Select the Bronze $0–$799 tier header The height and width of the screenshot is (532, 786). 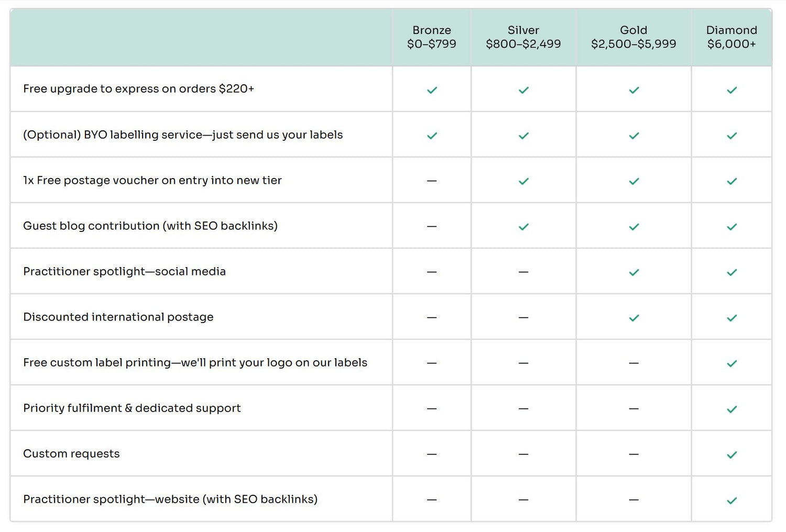(x=432, y=37)
